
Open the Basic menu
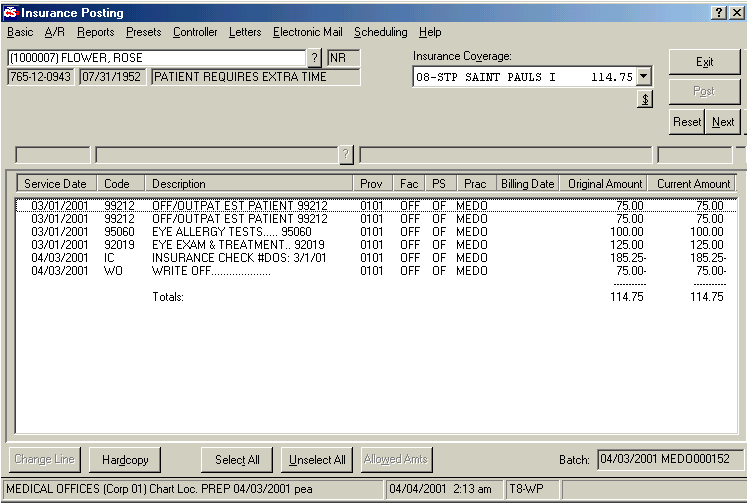(20, 32)
